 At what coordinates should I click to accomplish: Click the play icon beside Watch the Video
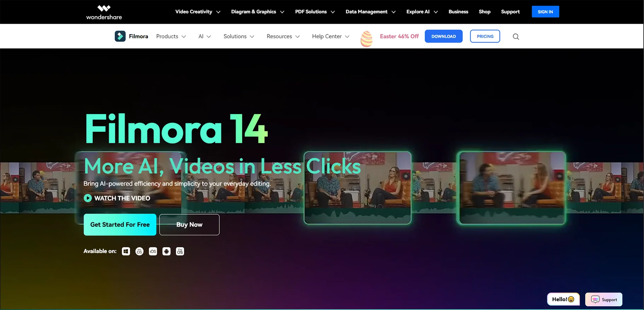[87, 198]
